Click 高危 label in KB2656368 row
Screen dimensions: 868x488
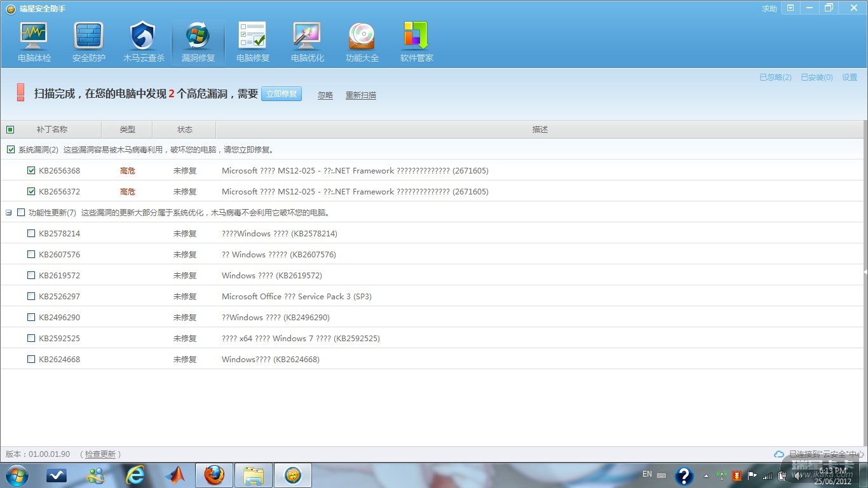click(128, 170)
